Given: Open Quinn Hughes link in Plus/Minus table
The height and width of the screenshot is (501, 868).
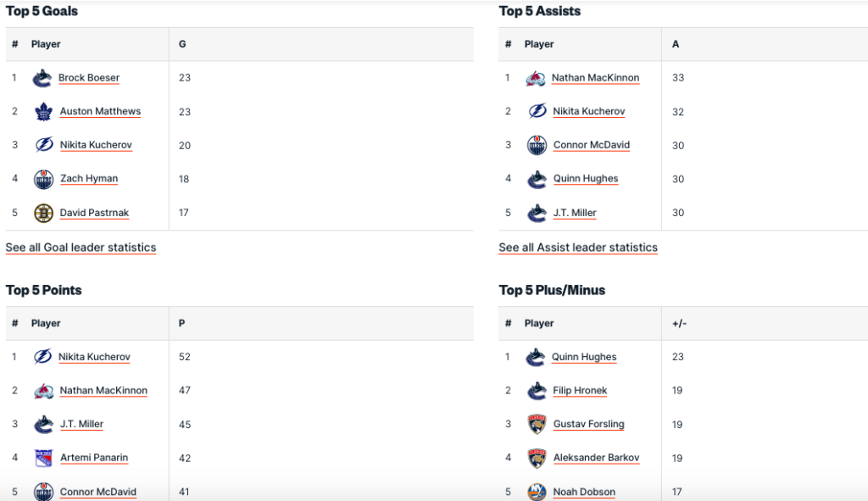Looking at the screenshot, I should click(584, 357).
